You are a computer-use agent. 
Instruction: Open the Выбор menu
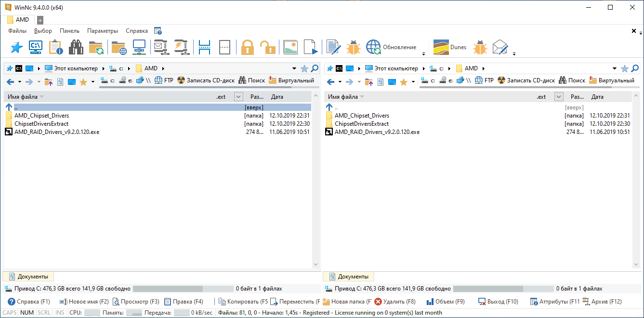pos(43,31)
